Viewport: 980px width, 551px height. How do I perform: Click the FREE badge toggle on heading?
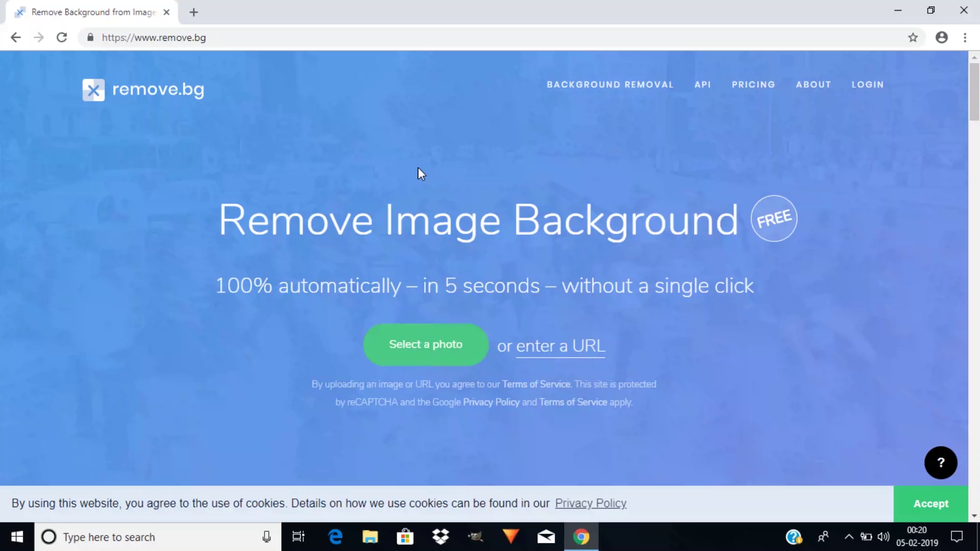[x=773, y=218]
